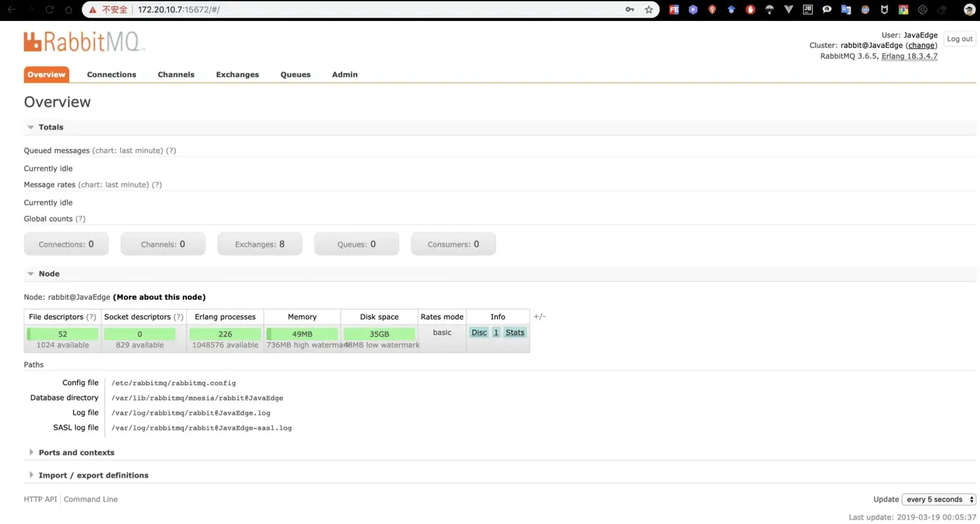Image resolution: width=980 pixels, height=524 pixels.
Task: Click the dark eraser extension icon
Action: click(x=942, y=10)
